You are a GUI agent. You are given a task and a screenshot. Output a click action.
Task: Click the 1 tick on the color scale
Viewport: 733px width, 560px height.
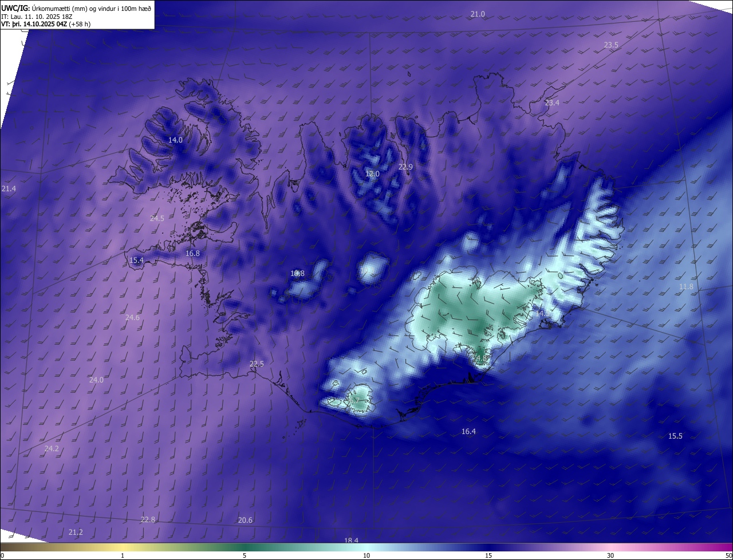click(123, 555)
